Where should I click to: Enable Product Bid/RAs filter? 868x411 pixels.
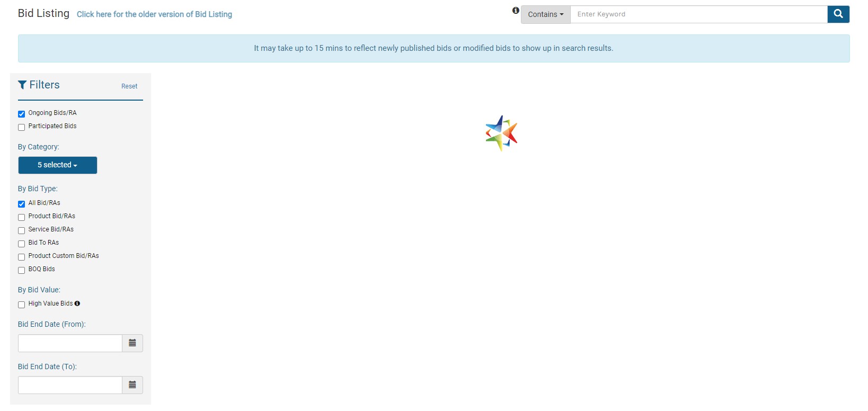[x=22, y=217]
